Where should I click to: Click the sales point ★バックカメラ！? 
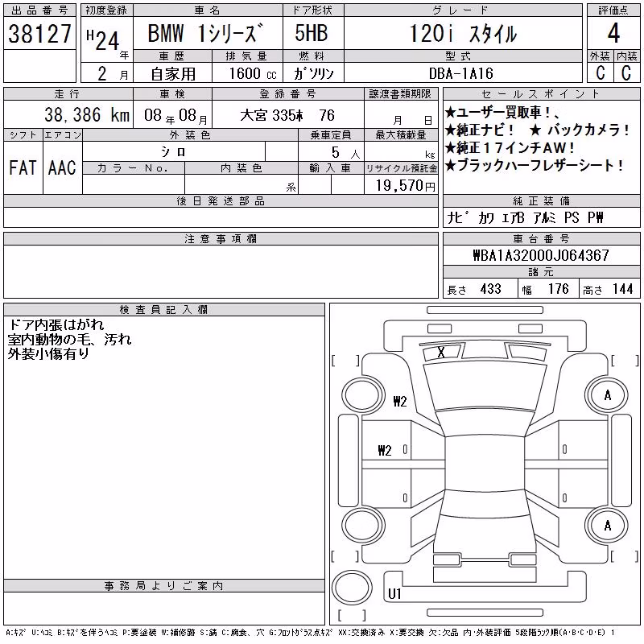pyautogui.click(x=580, y=130)
